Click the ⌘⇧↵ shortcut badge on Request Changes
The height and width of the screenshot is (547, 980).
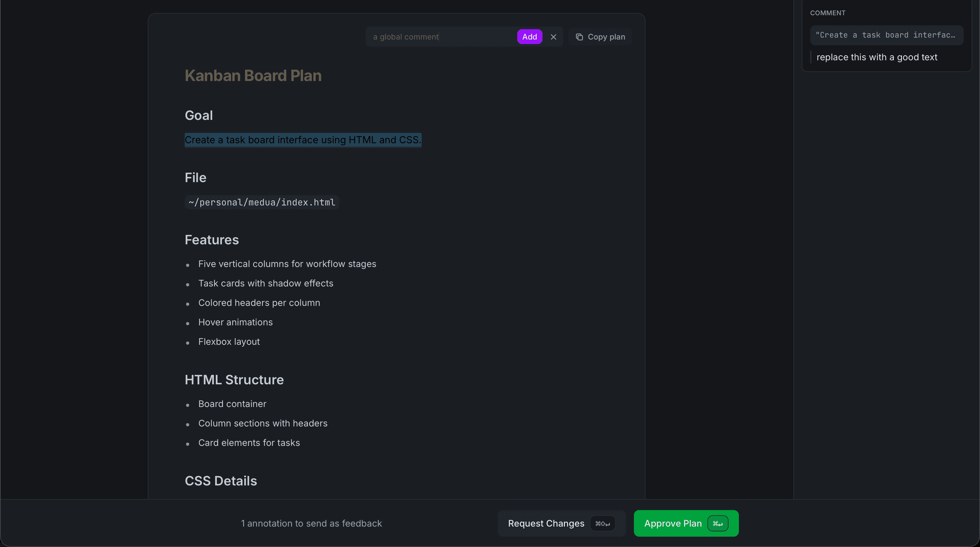(x=602, y=523)
